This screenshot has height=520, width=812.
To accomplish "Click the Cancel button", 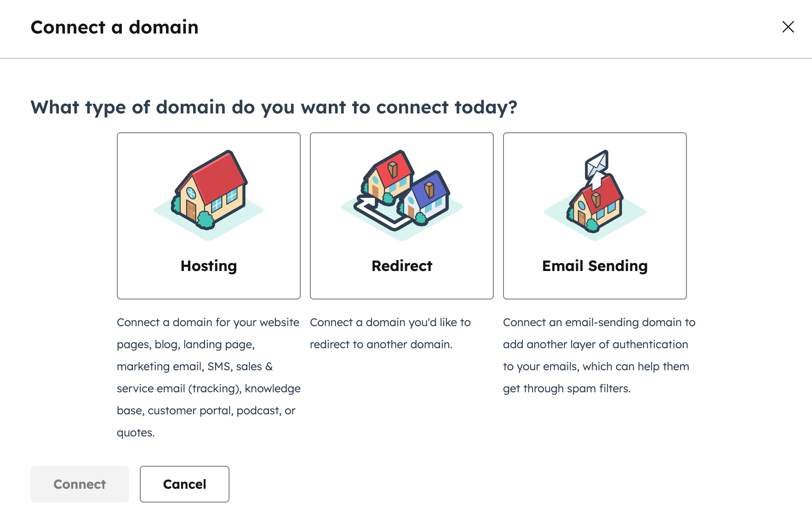I will click(184, 484).
